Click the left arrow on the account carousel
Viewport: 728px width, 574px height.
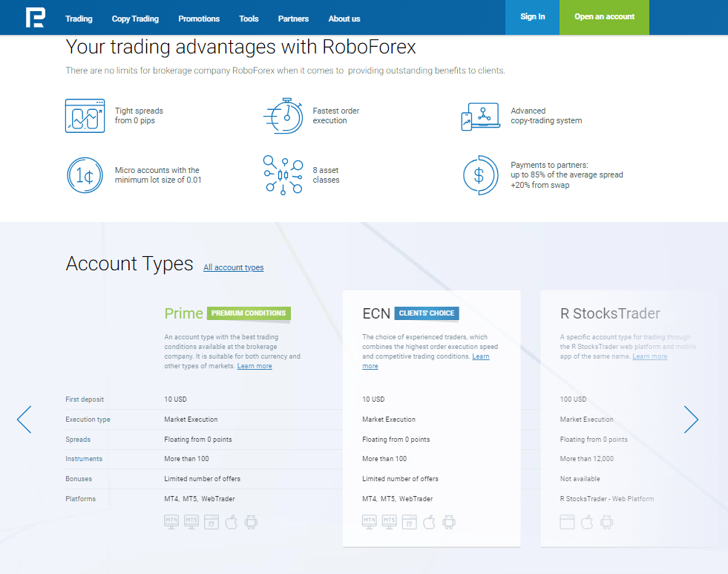click(x=23, y=420)
